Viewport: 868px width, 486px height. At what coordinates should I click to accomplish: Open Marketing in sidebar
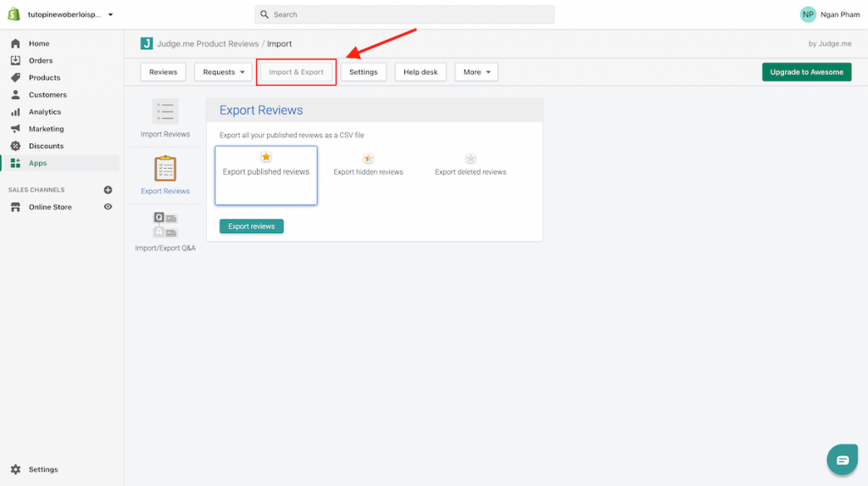pos(46,129)
